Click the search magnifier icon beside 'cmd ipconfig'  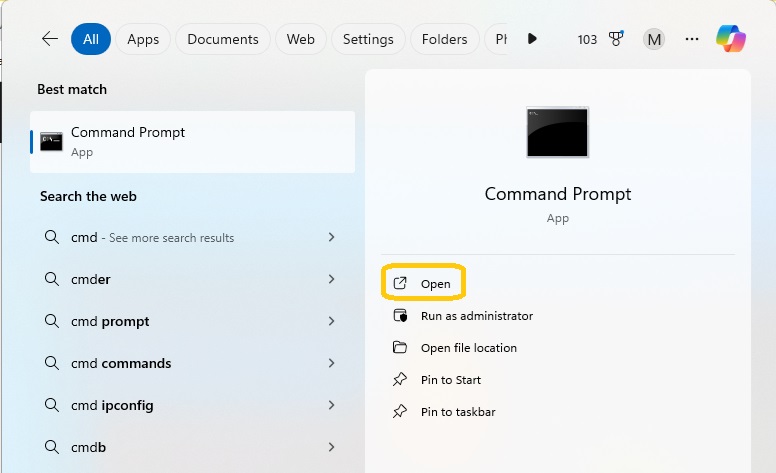pyautogui.click(x=52, y=405)
